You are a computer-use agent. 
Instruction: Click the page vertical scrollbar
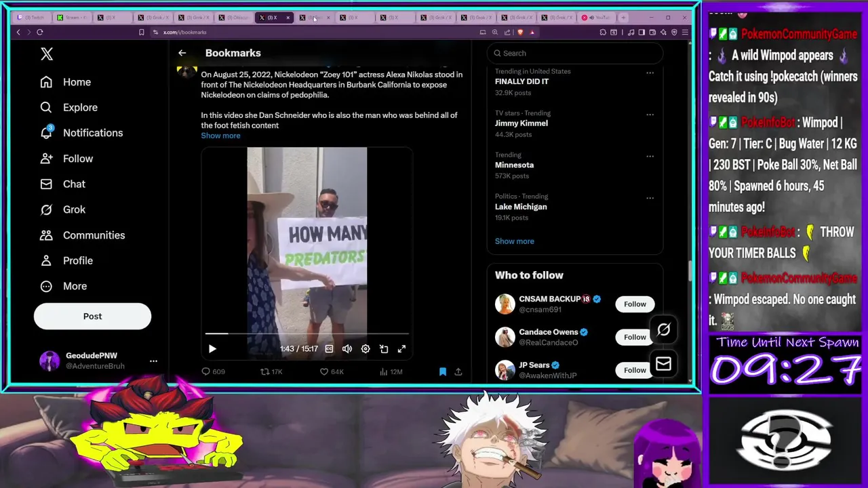click(x=690, y=271)
